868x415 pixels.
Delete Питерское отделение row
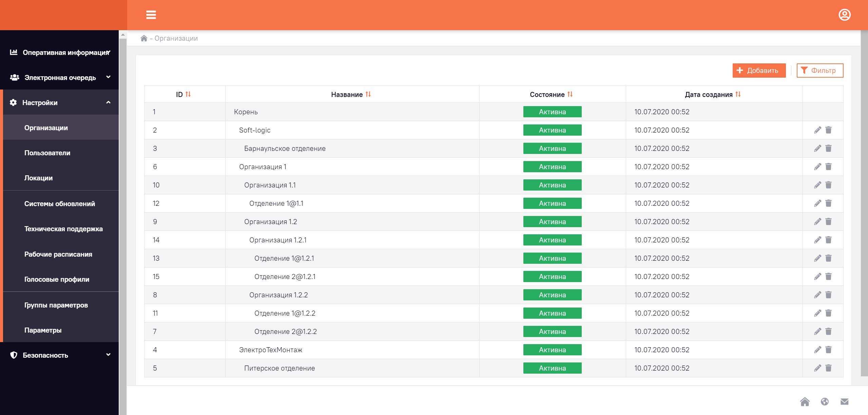828,368
